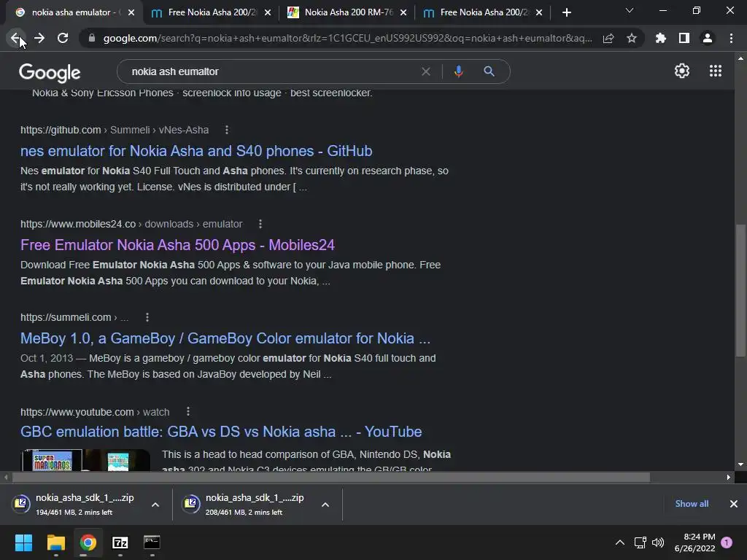Click the scroll-right arrow at the bottom
This screenshot has height=560, width=747.
click(729, 477)
